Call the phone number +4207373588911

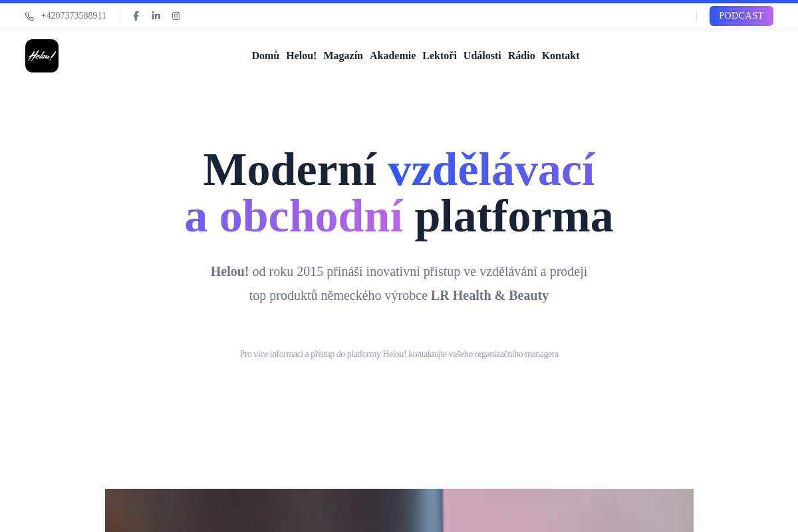coord(73,16)
